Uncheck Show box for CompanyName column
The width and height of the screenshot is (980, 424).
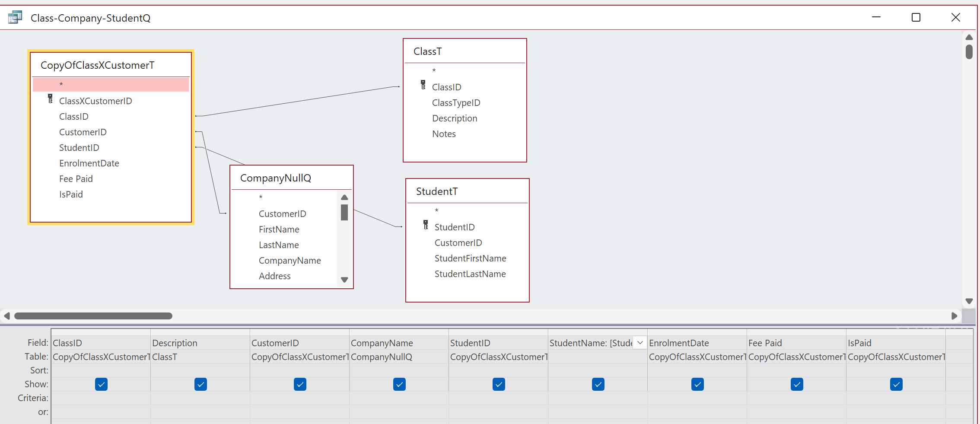[x=399, y=384]
